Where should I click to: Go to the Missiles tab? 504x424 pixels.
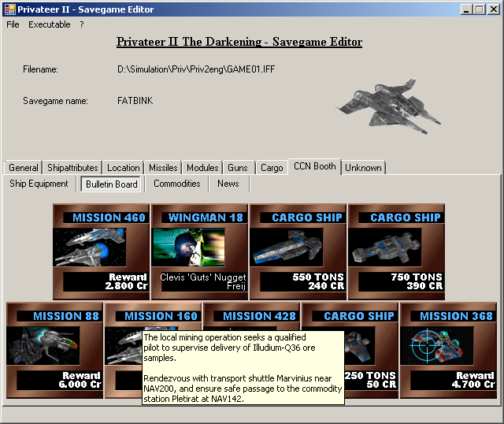163,168
